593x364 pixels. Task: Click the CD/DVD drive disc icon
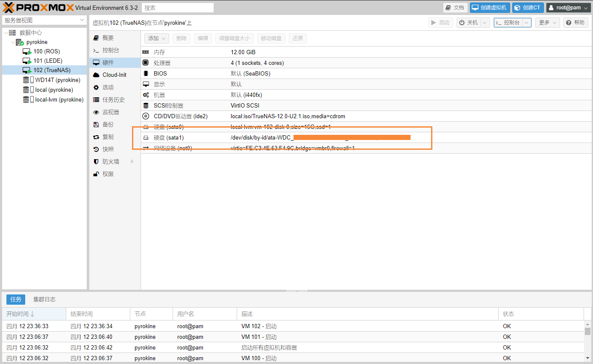click(x=146, y=116)
